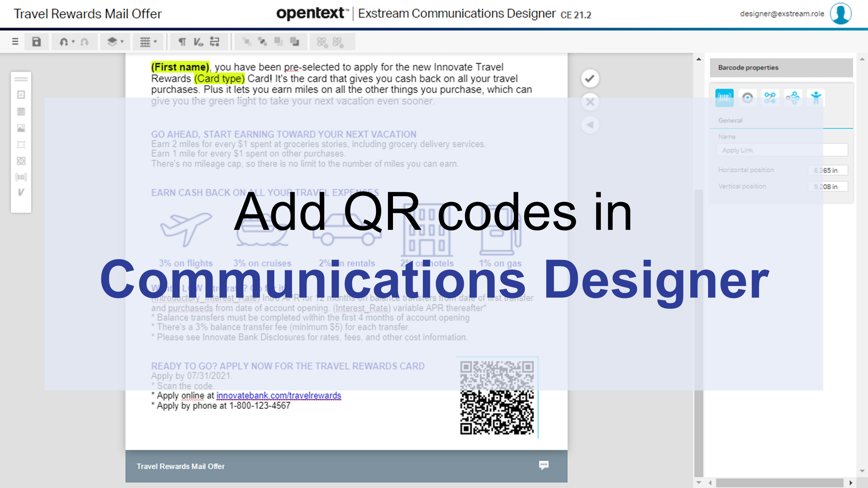Viewport: 868px width, 488px height.
Task: Click Travel Rewards Mail Offer document title
Action: (87, 14)
